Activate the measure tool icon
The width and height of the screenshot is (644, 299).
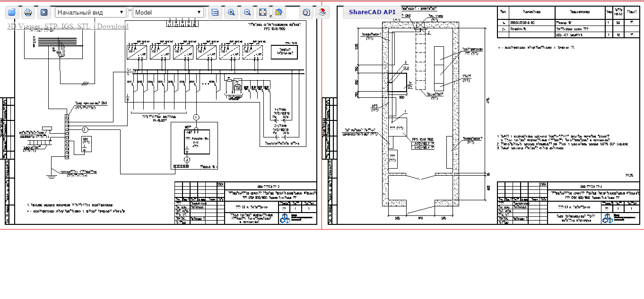(x=278, y=12)
